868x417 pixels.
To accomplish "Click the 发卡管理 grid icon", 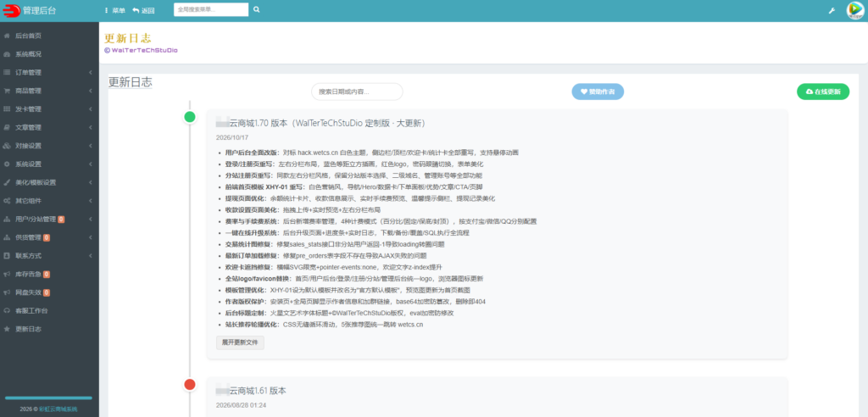I will click(x=7, y=109).
